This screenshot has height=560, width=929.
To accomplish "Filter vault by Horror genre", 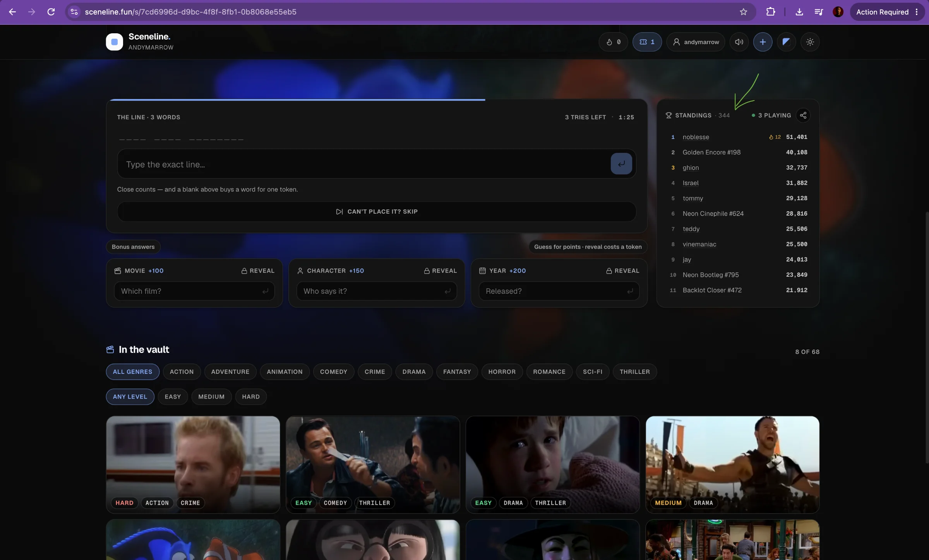I will [x=502, y=372].
